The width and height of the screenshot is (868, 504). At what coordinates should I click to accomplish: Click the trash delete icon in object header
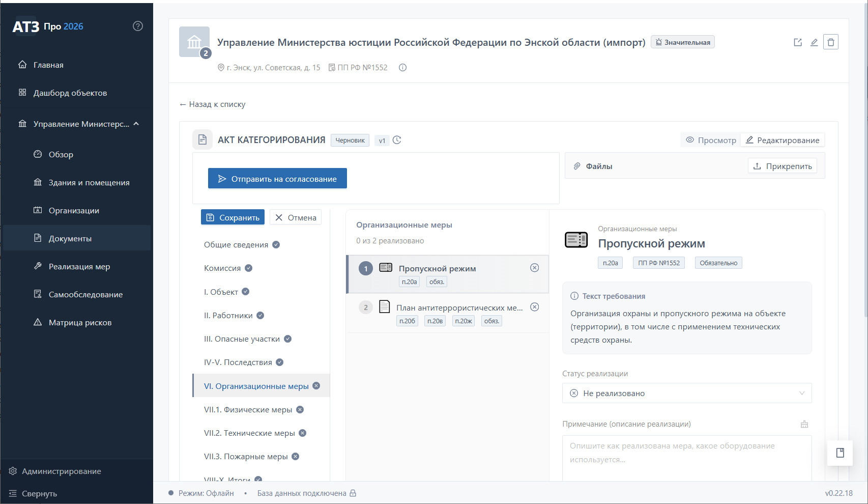point(831,42)
